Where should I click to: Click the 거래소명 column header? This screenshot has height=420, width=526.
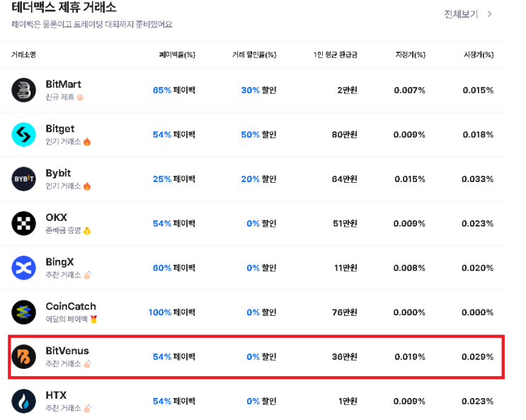pos(23,55)
